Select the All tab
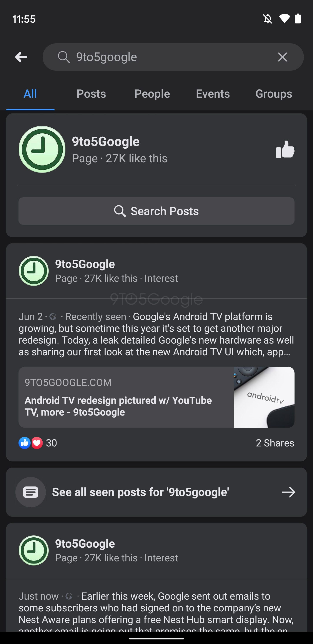Viewport: 313px width, 644px height. 30,94
